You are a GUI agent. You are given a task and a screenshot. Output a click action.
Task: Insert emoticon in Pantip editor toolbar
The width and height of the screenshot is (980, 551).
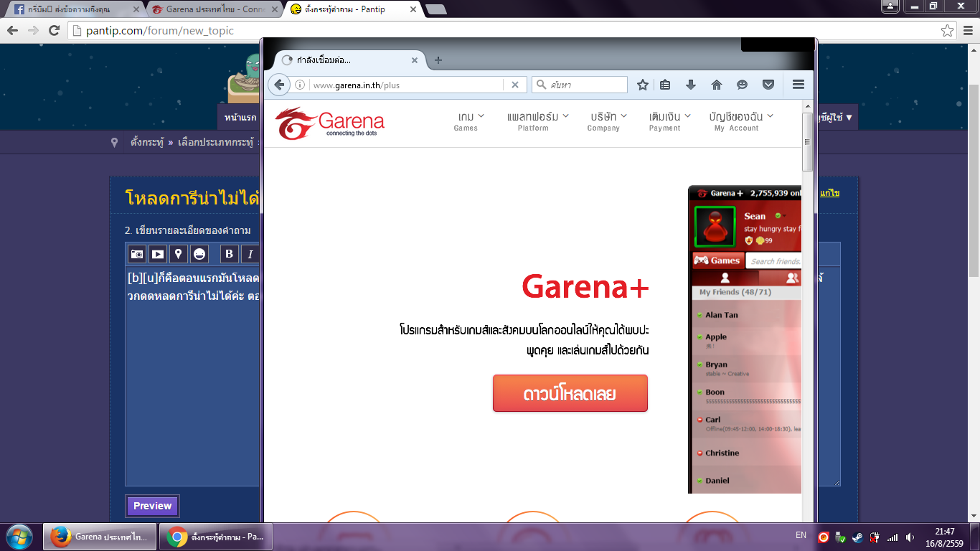[x=199, y=253]
